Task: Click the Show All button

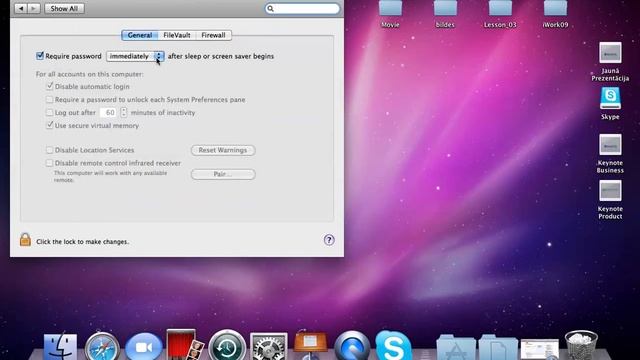Action: (x=64, y=8)
